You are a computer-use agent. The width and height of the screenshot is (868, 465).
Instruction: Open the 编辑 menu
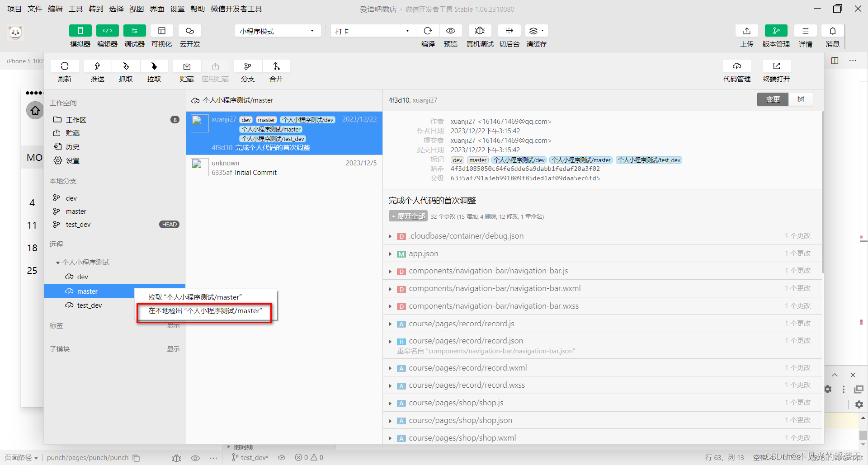55,9
